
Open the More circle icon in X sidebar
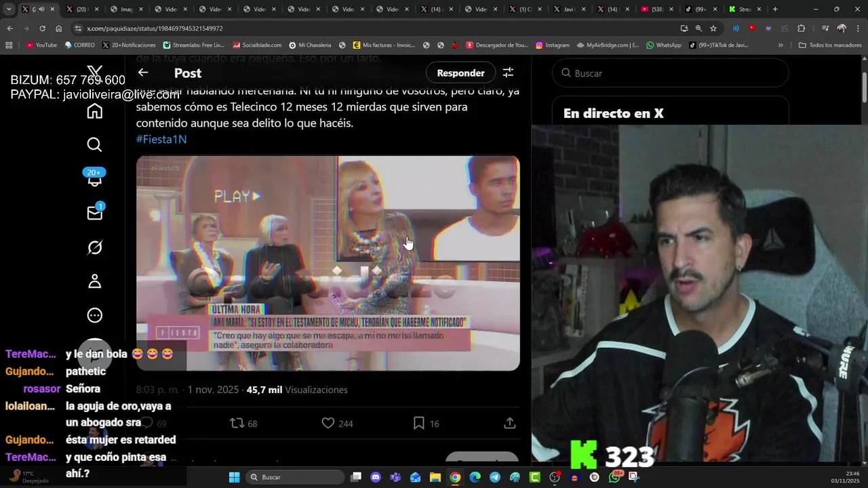click(95, 315)
